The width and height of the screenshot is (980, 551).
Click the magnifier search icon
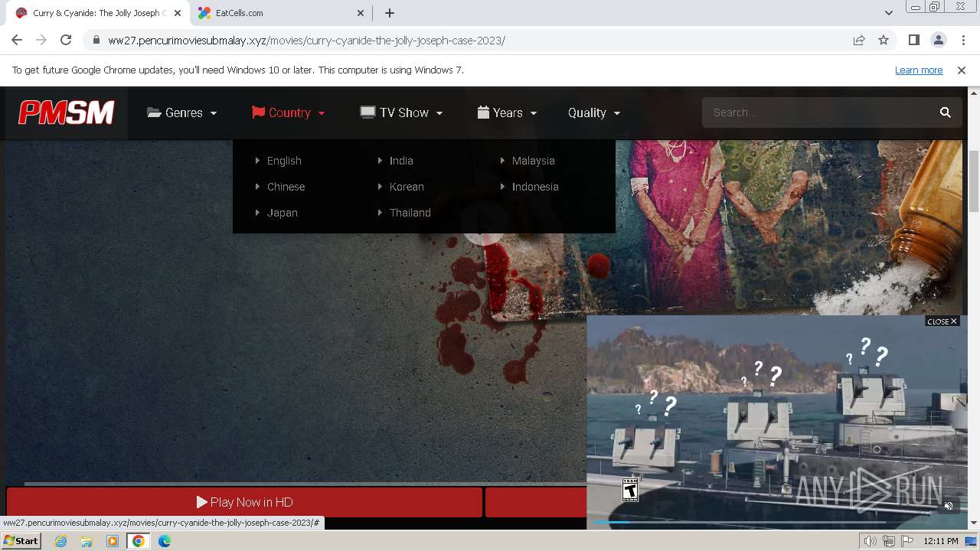coord(946,112)
